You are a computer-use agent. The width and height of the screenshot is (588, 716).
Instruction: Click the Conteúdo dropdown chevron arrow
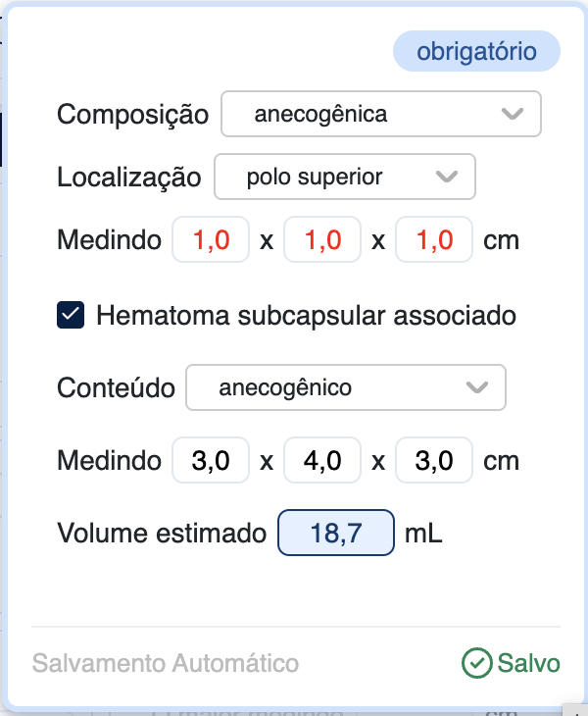[x=477, y=387]
